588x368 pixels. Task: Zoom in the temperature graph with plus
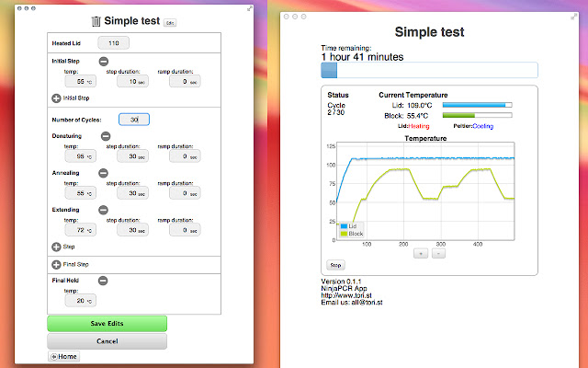click(421, 252)
